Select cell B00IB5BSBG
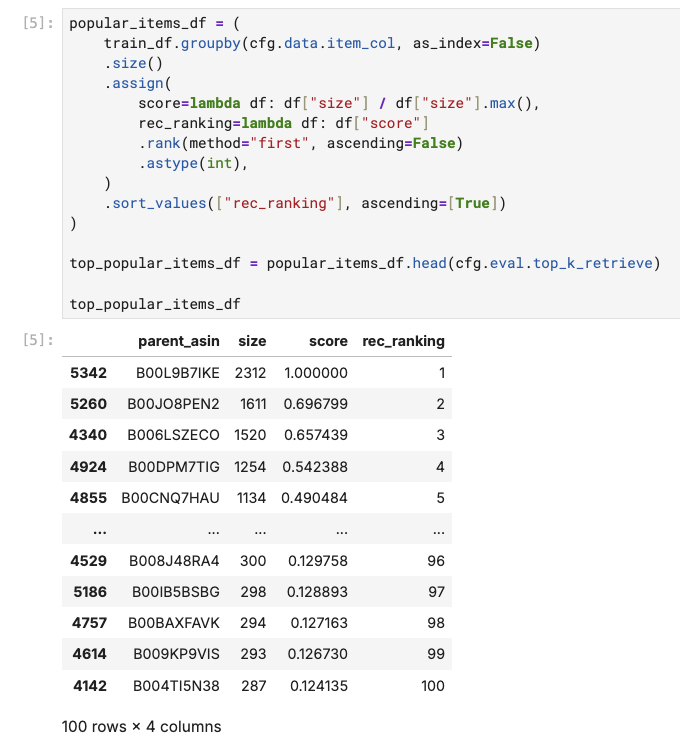680x749 pixels. tap(176, 592)
